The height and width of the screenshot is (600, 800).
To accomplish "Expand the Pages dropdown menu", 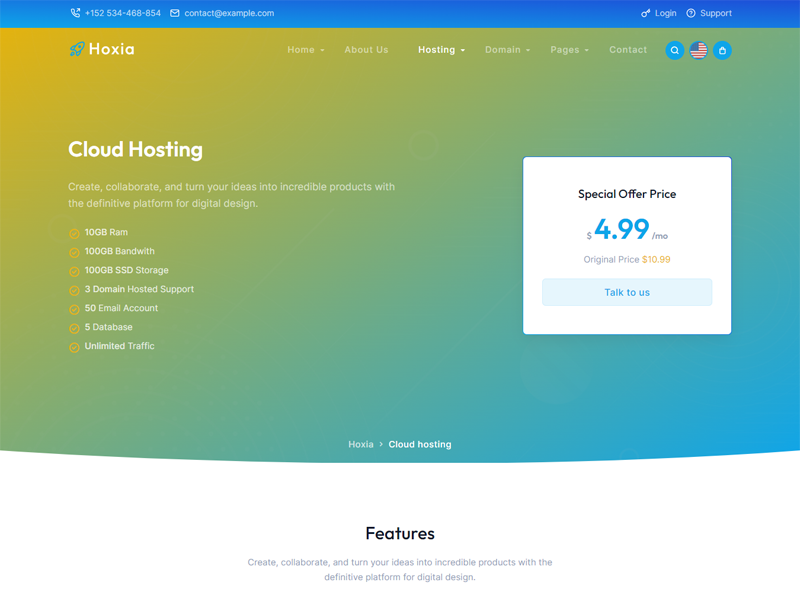I will tap(569, 50).
